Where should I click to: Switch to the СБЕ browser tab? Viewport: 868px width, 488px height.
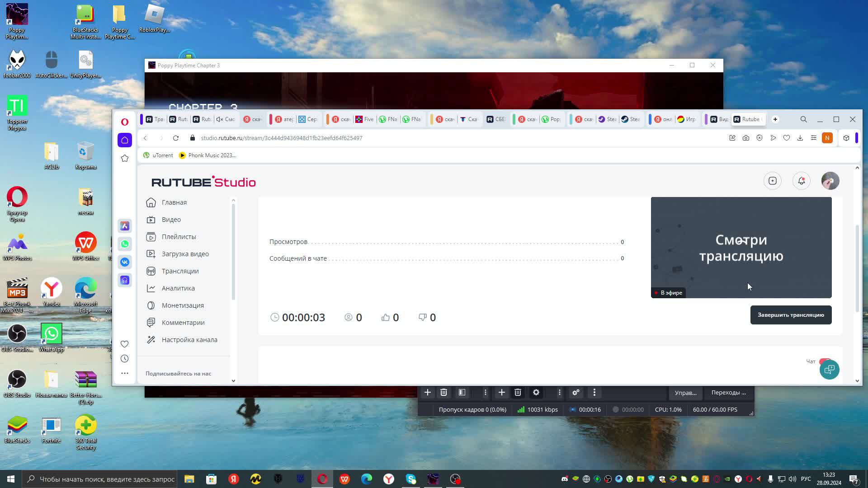[495, 119]
